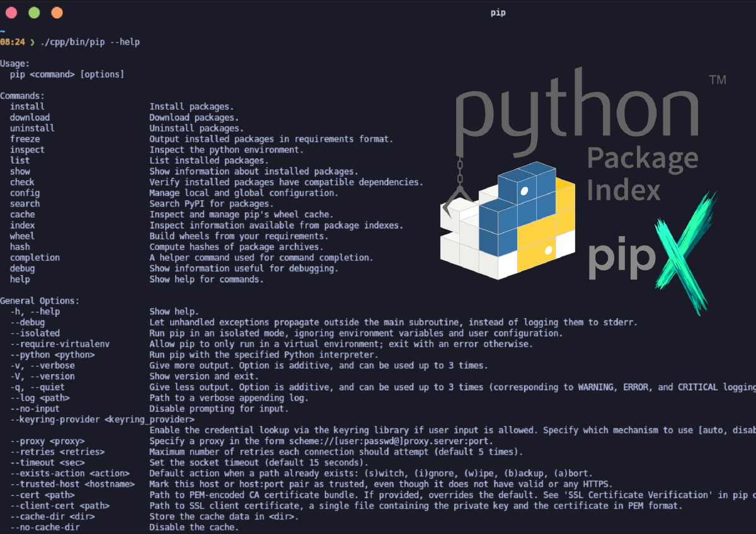
Task: Click the General Options heading
Action: point(40,301)
